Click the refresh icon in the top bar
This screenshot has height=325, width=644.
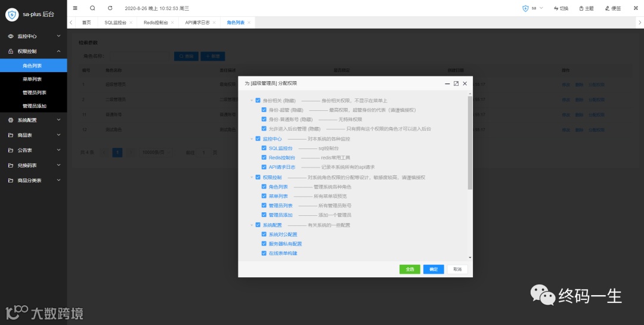(x=110, y=8)
